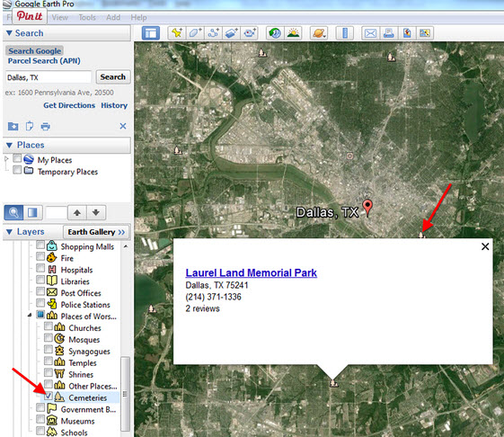Click the Print toolbar icon
Screen dimensions: 504x437
point(389,33)
